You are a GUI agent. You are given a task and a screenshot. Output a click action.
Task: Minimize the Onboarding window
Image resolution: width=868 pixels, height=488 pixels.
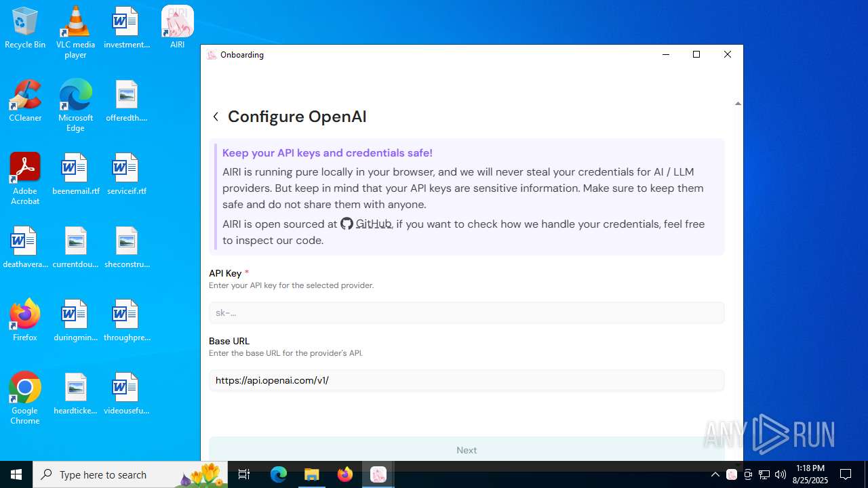click(x=666, y=54)
